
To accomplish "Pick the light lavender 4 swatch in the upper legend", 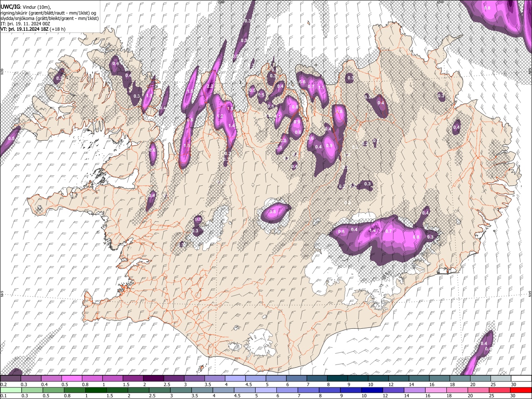I will [x=235, y=378].
